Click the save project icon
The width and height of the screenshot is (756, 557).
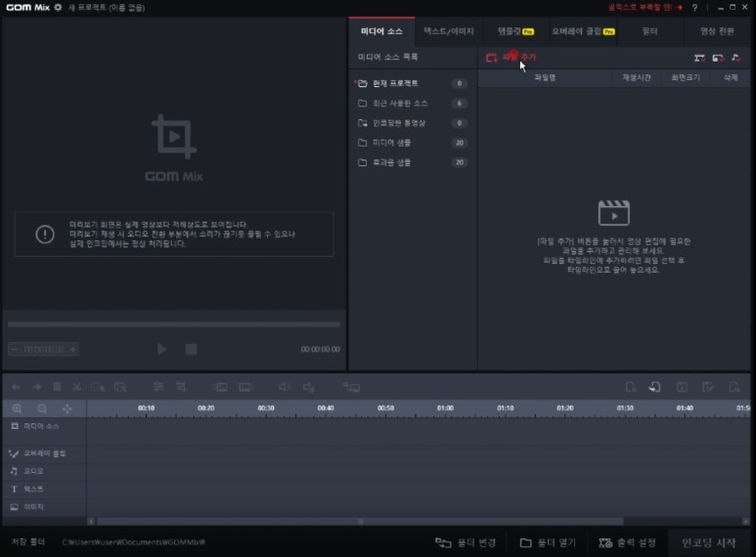[x=682, y=387]
